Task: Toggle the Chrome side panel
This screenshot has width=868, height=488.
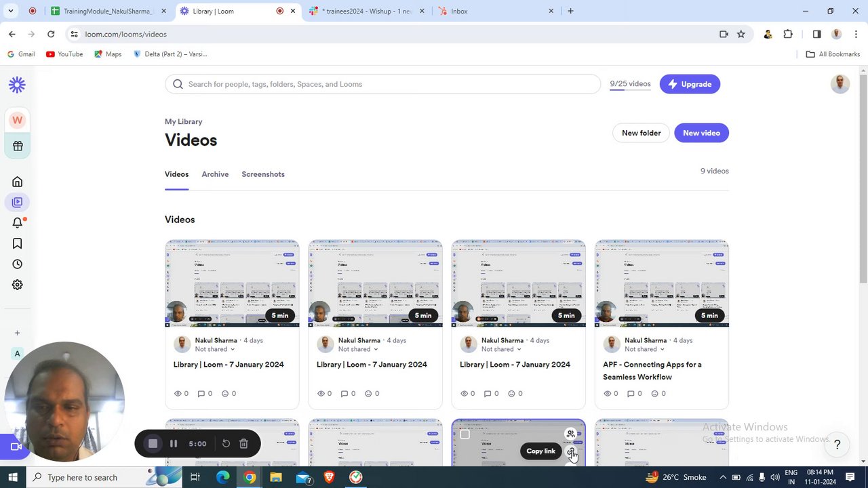Action: pyautogui.click(x=816, y=34)
